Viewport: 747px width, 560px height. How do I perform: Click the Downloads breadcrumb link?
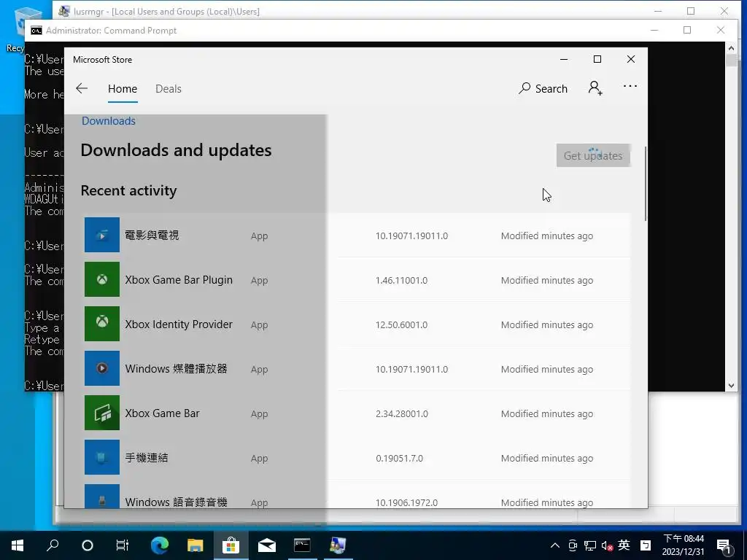pos(109,121)
